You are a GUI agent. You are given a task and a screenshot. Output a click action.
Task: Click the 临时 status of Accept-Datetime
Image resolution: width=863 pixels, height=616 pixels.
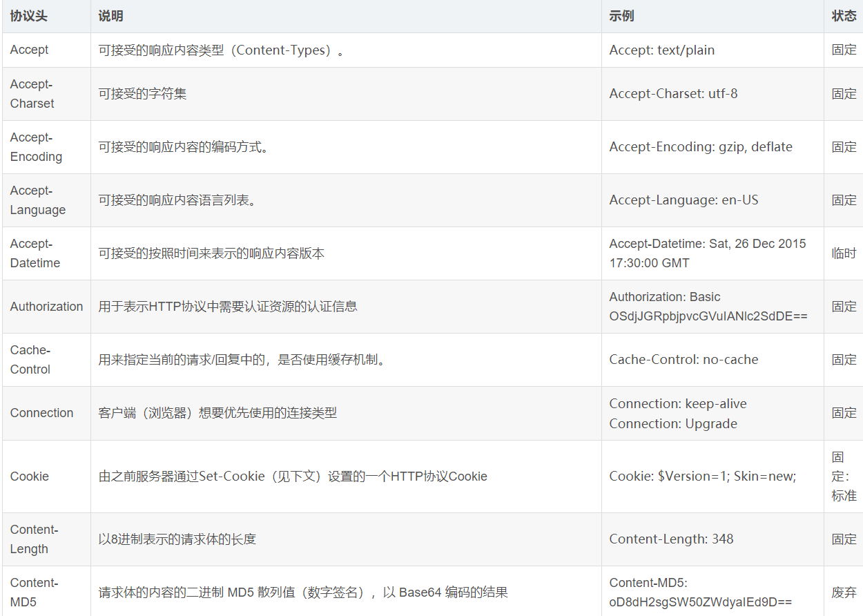(844, 253)
